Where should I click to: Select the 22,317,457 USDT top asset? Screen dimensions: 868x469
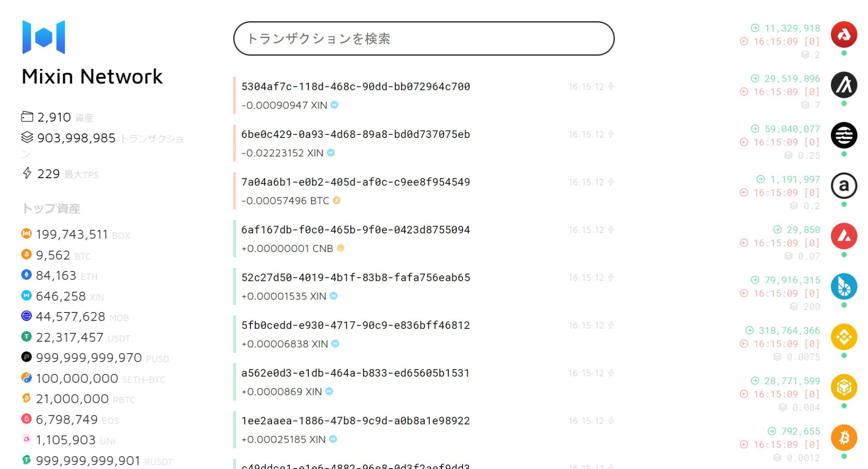point(76,337)
